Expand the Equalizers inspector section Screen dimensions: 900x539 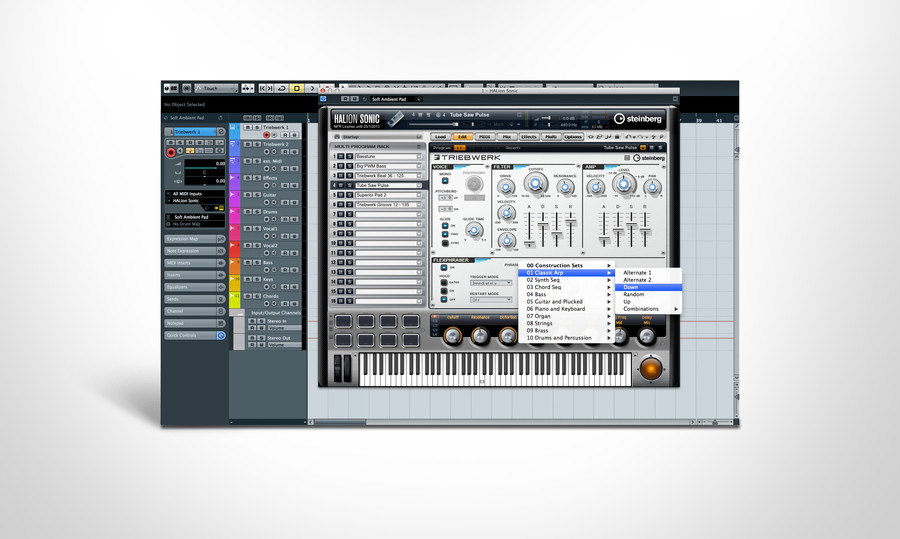click(x=195, y=287)
